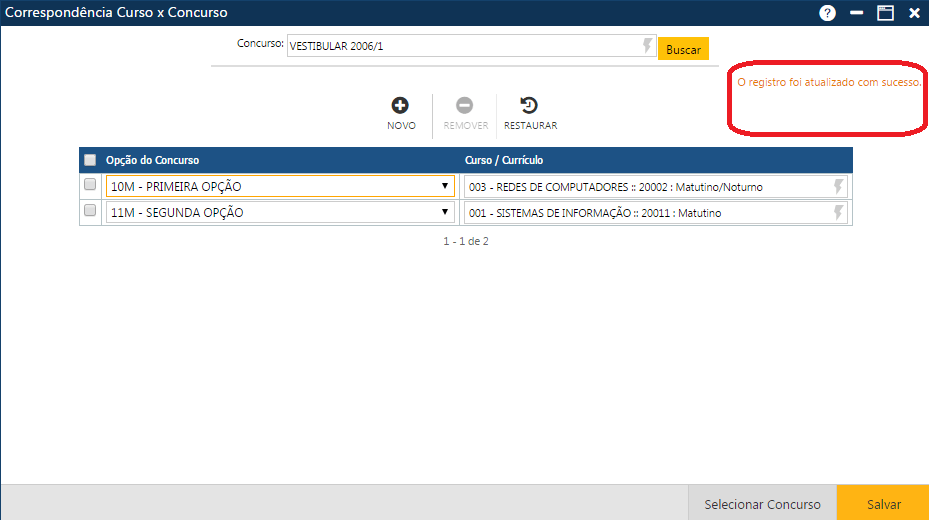Click lightning icon in Concurso field

[x=647, y=46]
